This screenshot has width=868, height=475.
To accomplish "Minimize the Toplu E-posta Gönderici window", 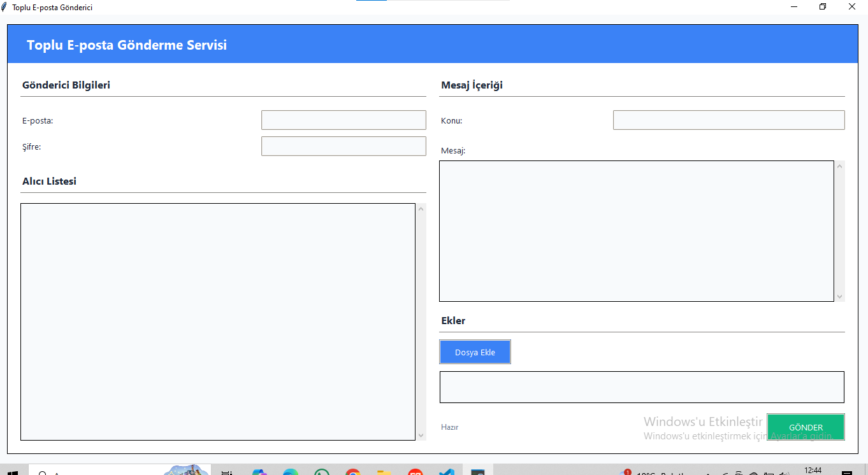I will pyautogui.click(x=795, y=7).
